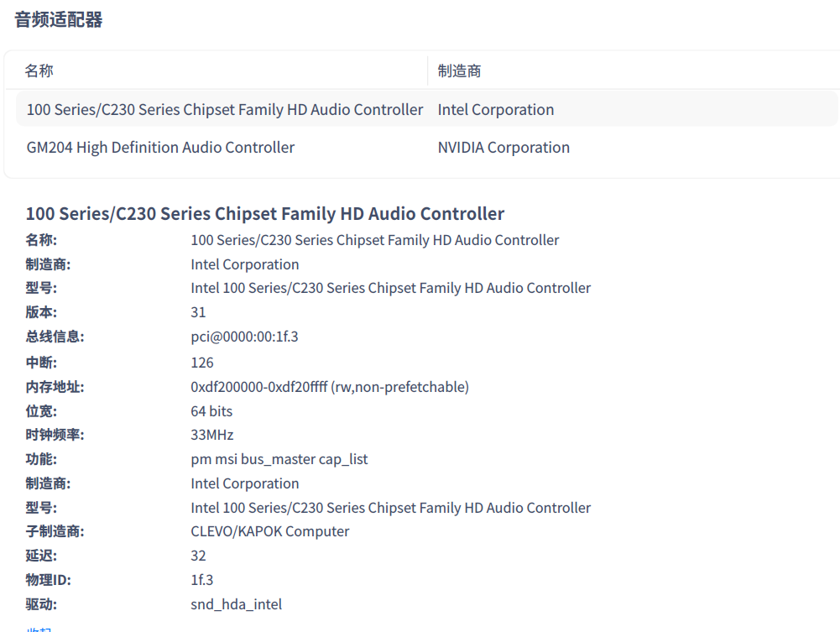Click the 总线信息 field label

[55, 337]
